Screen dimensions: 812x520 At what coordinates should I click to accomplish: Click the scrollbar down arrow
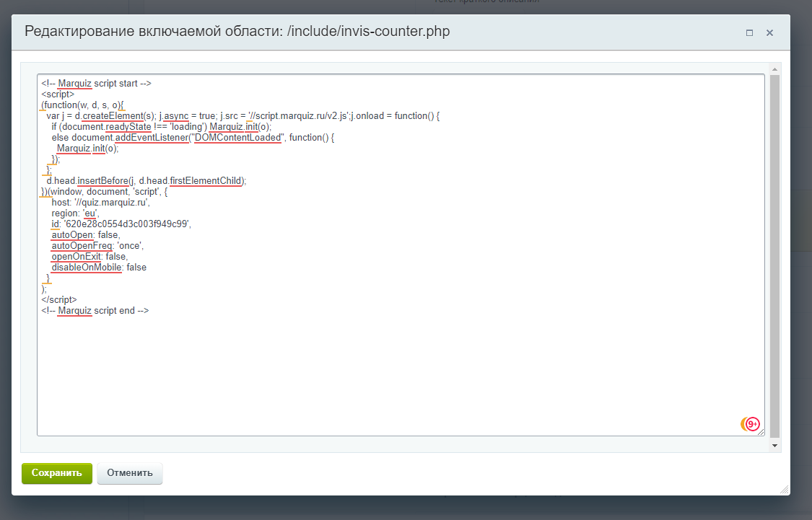pyautogui.click(x=774, y=446)
